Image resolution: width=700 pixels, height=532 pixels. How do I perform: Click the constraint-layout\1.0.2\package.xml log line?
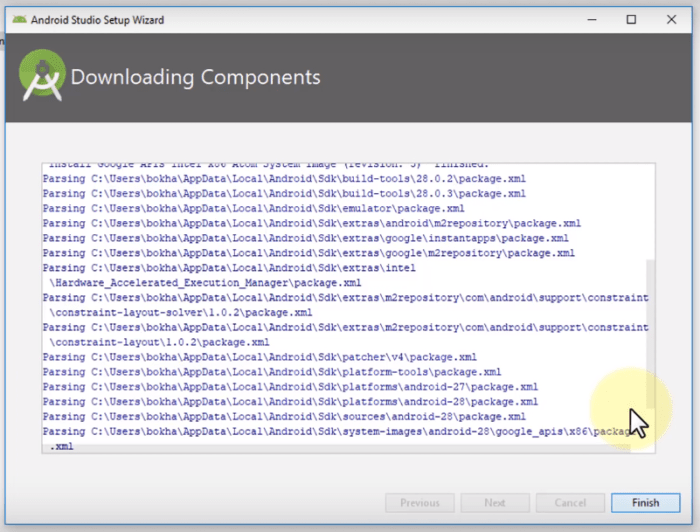[159, 342]
